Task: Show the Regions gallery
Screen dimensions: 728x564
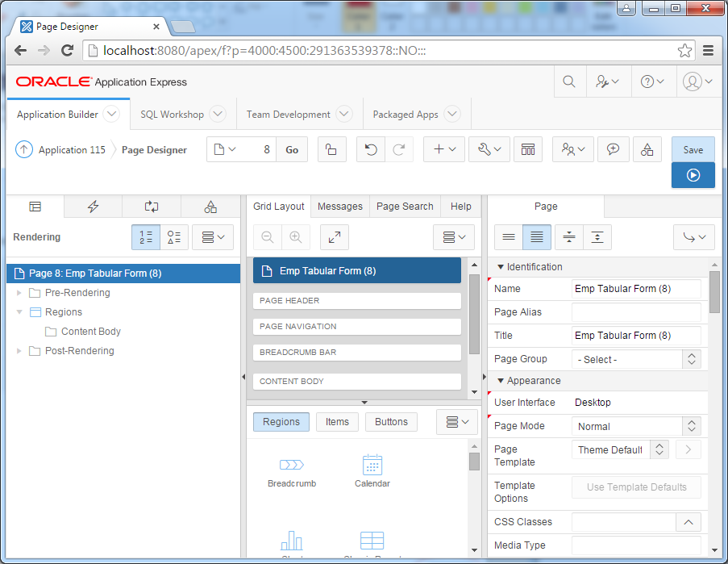Action: click(281, 422)
